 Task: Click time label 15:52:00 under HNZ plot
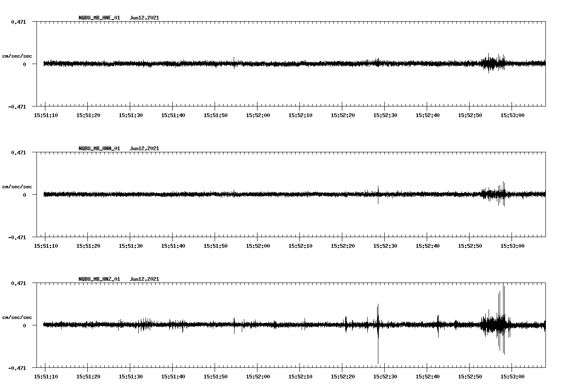(258, 377)
